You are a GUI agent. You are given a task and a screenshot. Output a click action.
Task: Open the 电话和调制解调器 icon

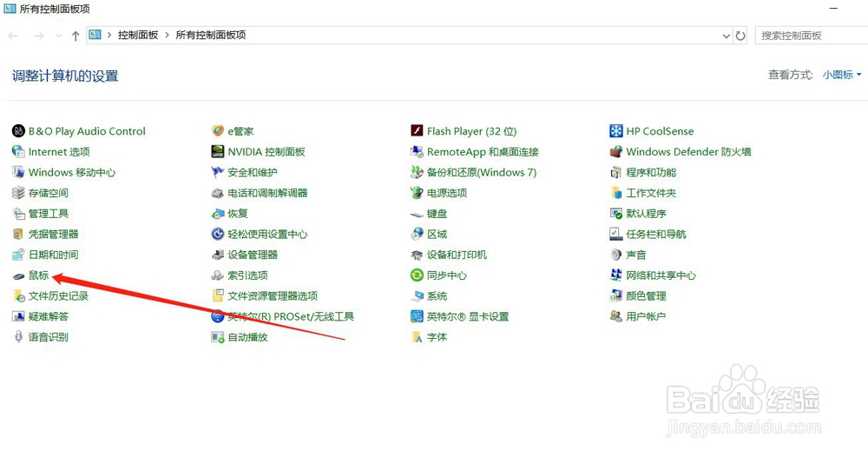tap(218, 193)
